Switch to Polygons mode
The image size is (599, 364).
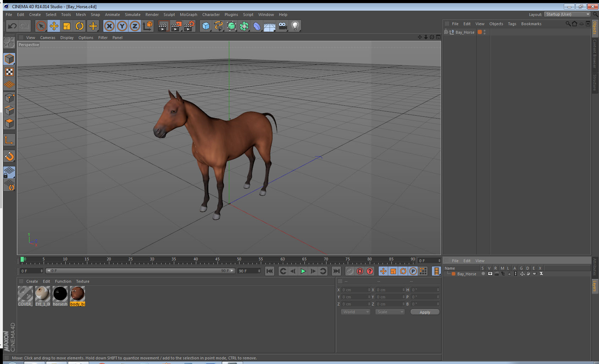[9, 123]
